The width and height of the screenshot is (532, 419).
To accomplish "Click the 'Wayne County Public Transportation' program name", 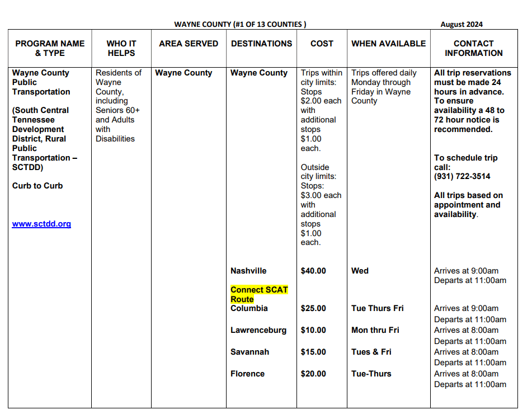I will click(x=41, y=82).
